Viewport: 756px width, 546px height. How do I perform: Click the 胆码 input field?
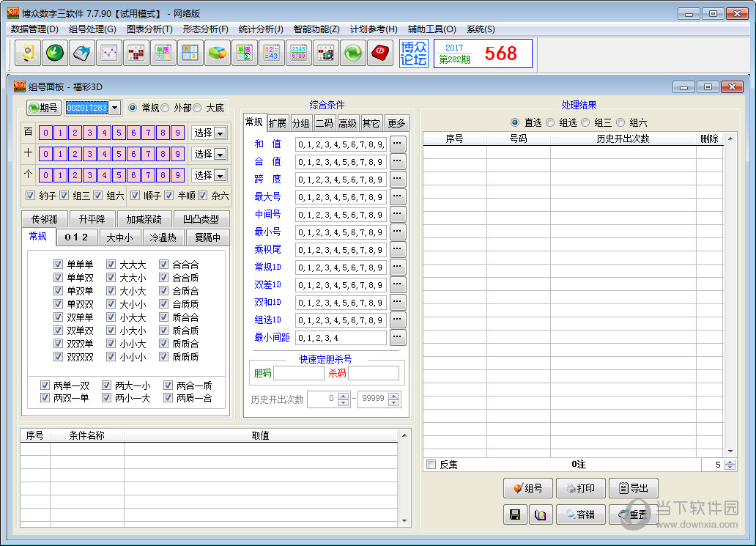coord(299,373)
